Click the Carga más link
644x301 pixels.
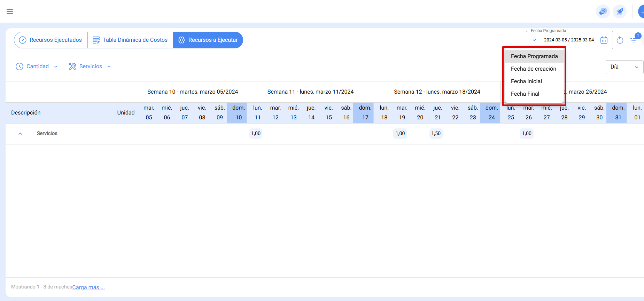pyautogui.click(x=88, y=287)
